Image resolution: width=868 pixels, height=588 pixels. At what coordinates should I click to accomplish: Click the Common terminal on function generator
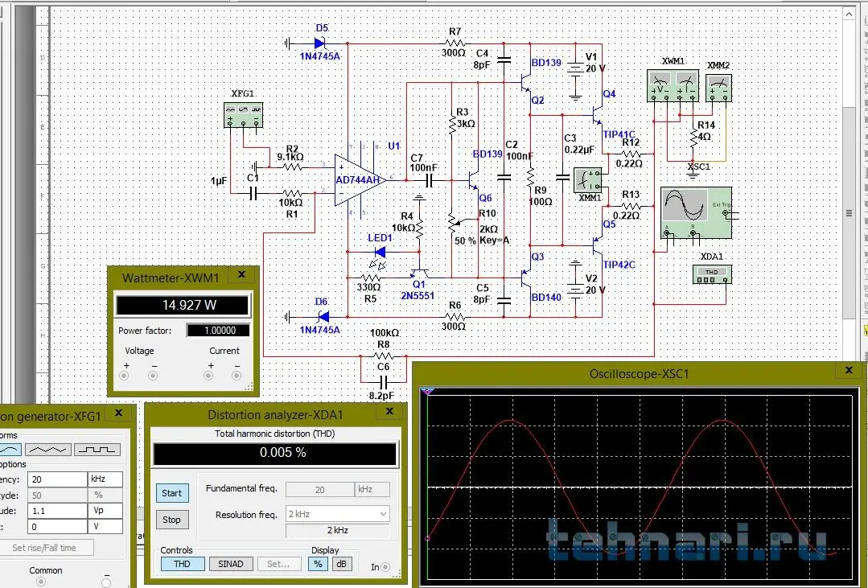click(x=41, y=582)
